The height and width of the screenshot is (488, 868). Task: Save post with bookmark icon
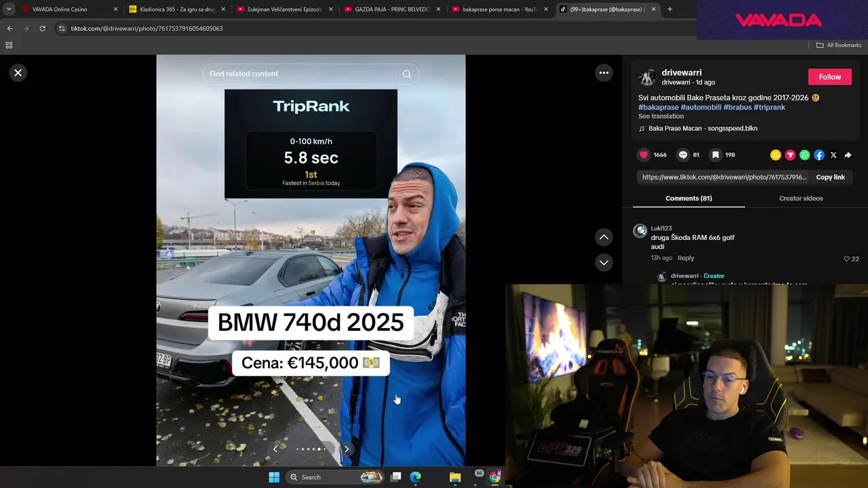pyautogui.click(x=715, y=155)
